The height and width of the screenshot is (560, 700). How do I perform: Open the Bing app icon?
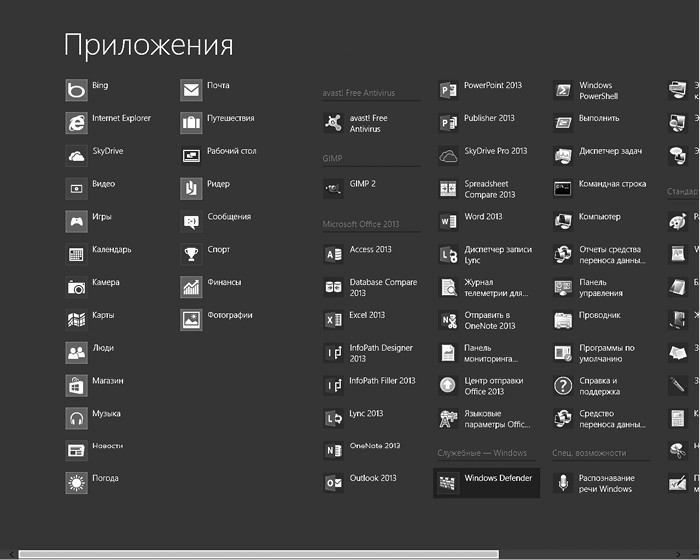76,90
